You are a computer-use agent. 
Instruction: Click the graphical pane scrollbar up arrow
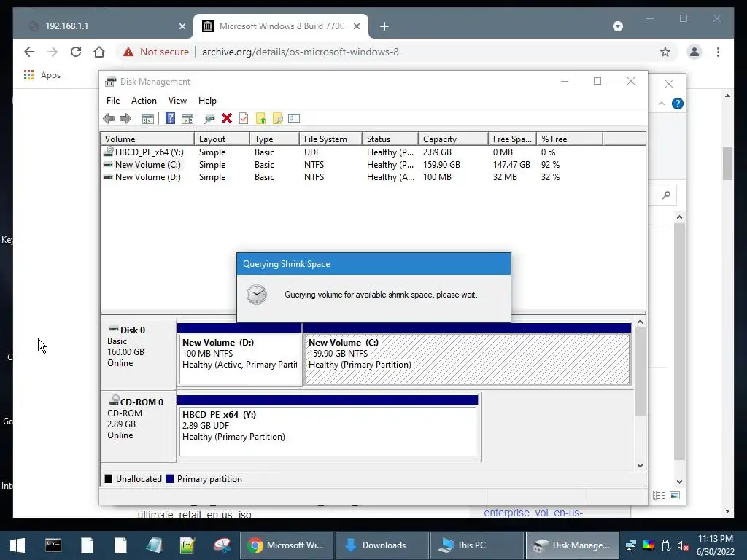coord(640,322)
